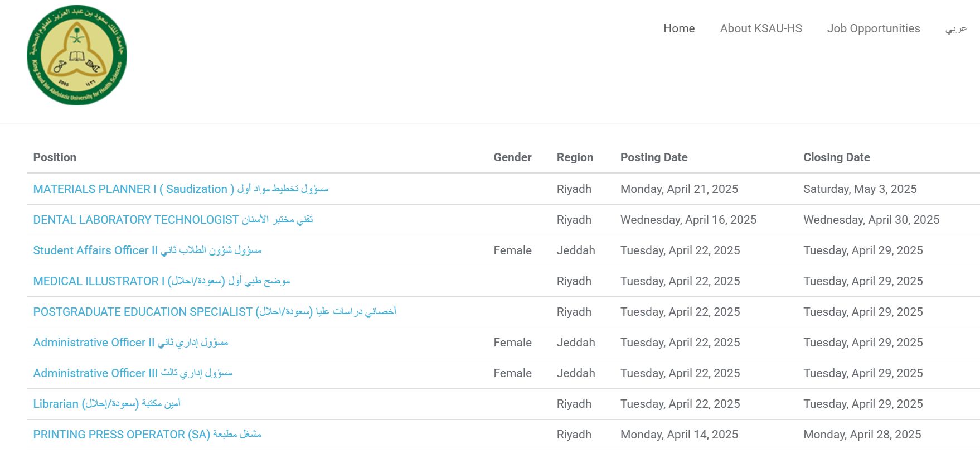This screenshot has height=453, width=980.
Task: Open the MATERIALS PLANNER I job posting
Action: pos(181,189)
